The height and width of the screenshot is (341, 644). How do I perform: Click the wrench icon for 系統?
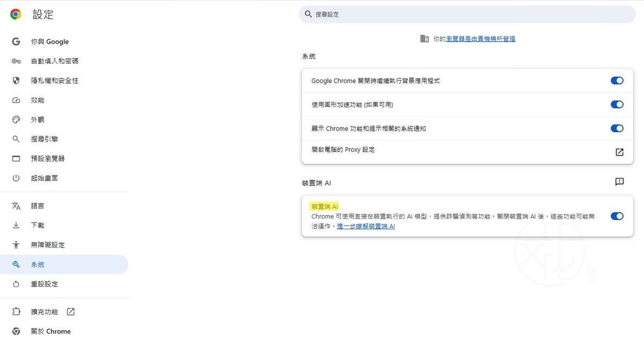pyautogui.click(x=16, y=265)
